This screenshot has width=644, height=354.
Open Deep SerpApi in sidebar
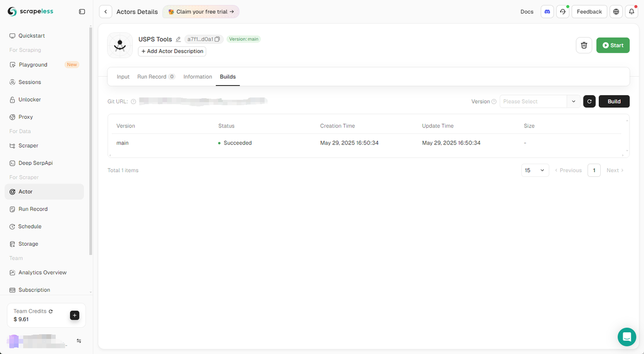[44, 163]
